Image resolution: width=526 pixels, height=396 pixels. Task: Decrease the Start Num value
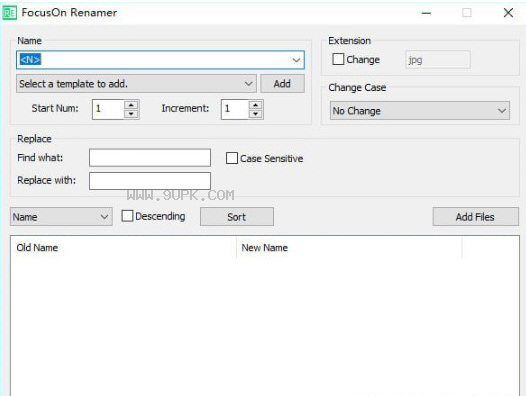pyautogui.click(x=131, y=114)
